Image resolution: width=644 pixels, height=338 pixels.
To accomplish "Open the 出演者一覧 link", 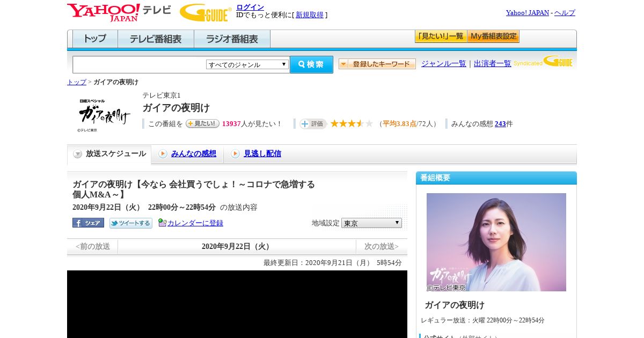I will [493, 64].
